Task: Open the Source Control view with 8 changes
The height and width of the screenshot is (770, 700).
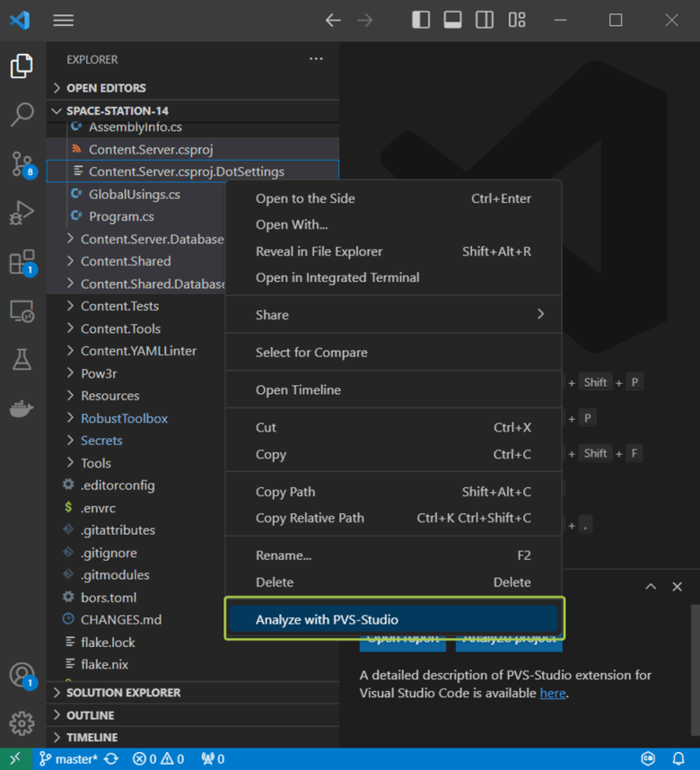Action: pyautogui.click(x=22, y=164)
